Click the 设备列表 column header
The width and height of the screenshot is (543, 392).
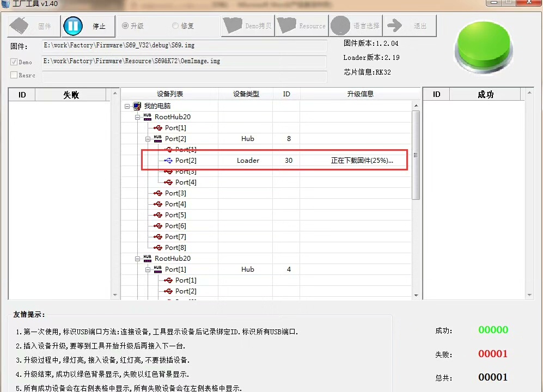170,94
